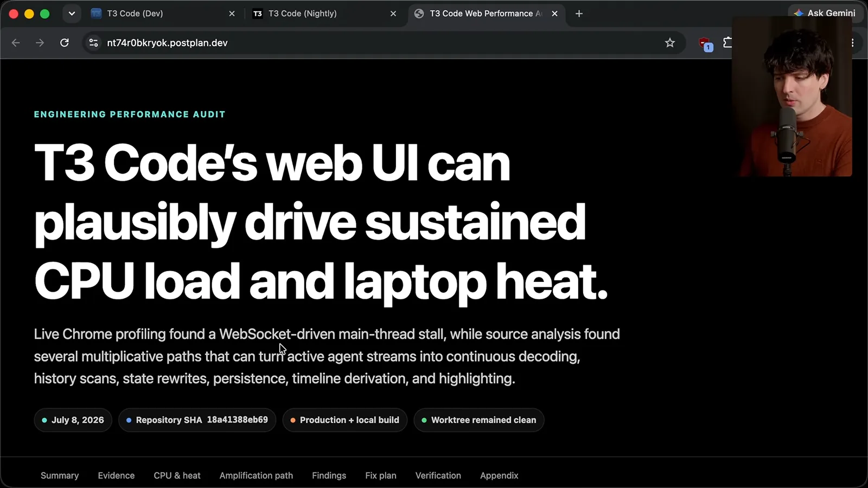868x488 pixels.
Task: Click the Worktree remained clean badge
Action: coord(478,420)
